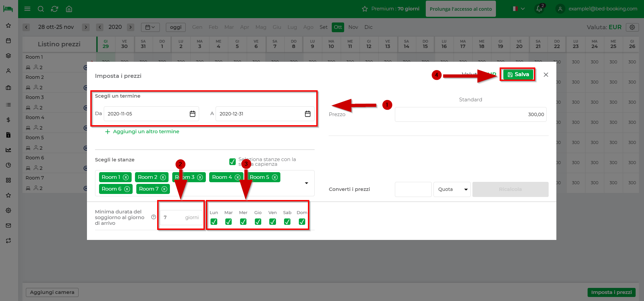Viewport: 644px width, 301px height.
Task: Select the Set month tab
Action: click(x=323, y=27)
